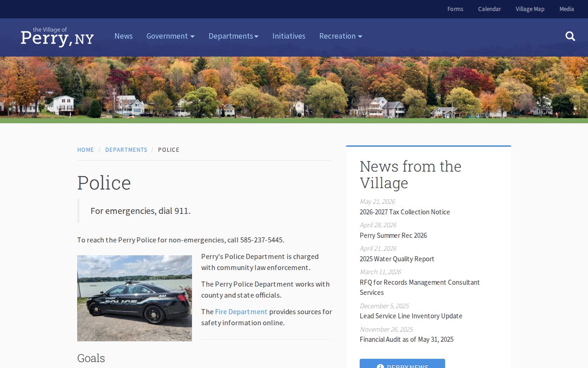Click the DEPARTMENTS breadcrumb link

coord(126,150)
